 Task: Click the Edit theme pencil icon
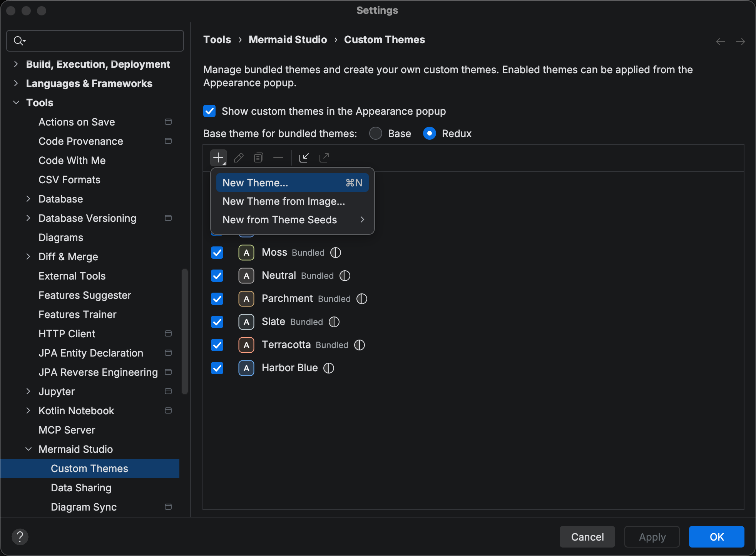(x=239, y=157)
